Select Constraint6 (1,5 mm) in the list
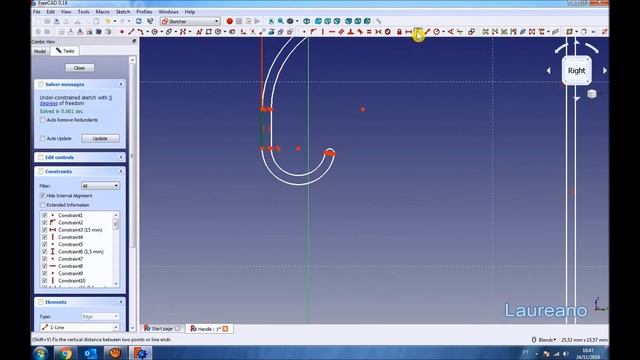This screenshot has height=360, width=640. [81, 252]
